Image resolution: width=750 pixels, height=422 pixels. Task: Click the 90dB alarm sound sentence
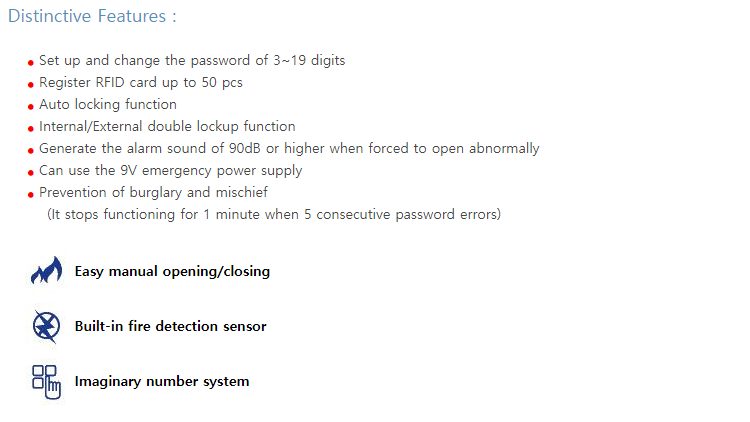tap(289, 149)
